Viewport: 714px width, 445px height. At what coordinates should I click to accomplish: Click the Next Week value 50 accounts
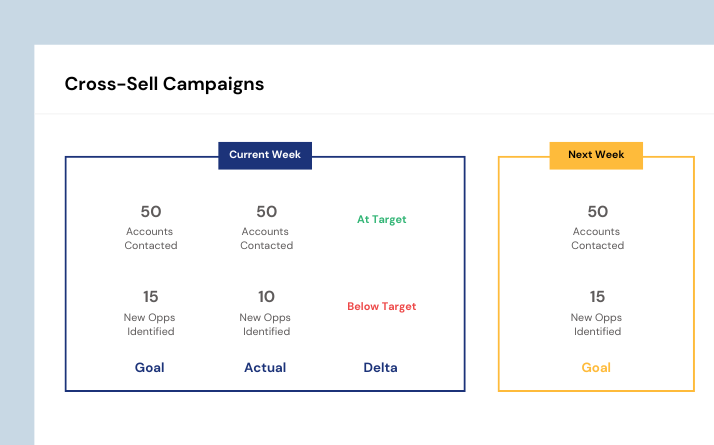click(x=597, y=211)
